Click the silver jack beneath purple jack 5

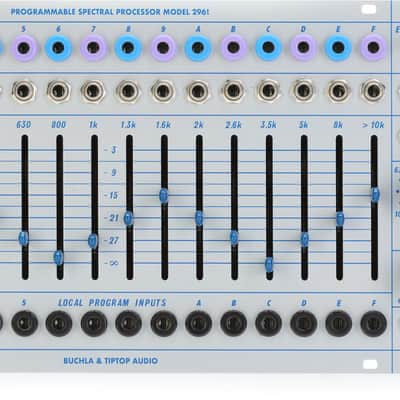[x=24, y=91]
